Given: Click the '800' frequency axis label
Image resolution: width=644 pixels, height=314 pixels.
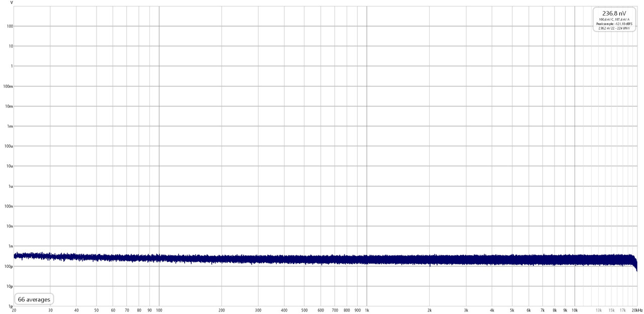Looking at the screenshot, I should pos(347,310).
